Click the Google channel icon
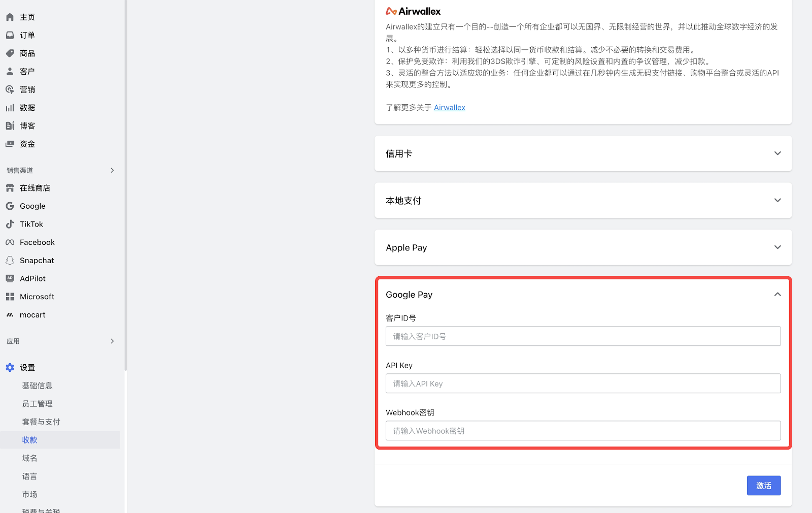Viewport: 812px width, 513px height. (10, 206)
